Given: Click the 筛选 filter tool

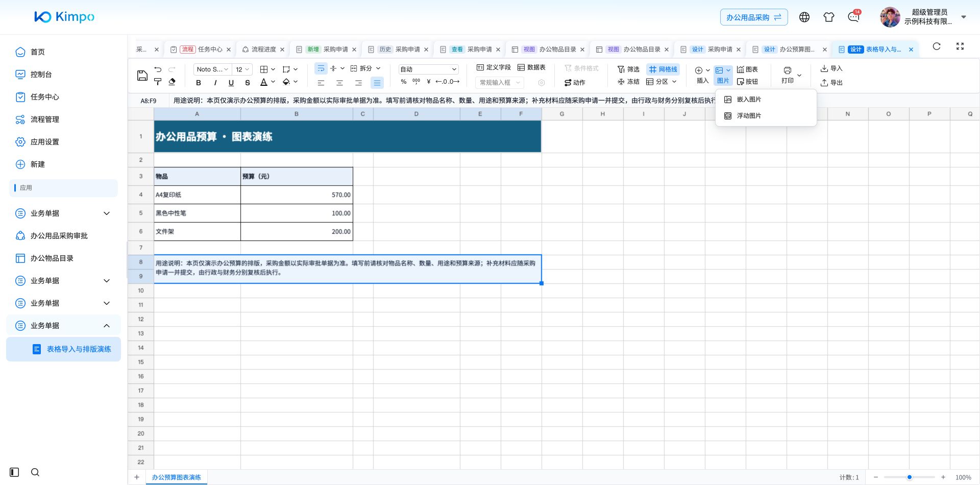Looking at the screenshot, I should 628,69.
